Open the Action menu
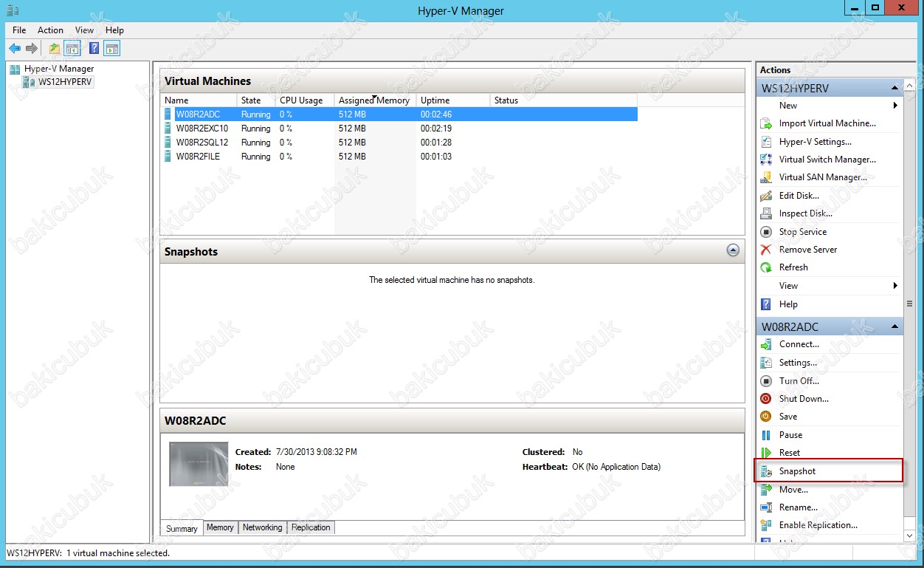Viewport: 924px width, 568px height. click(50, 30)
